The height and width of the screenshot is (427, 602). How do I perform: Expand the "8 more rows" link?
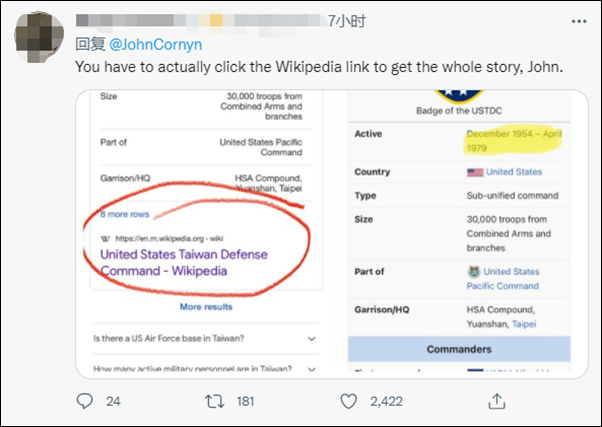coord(126,214)
